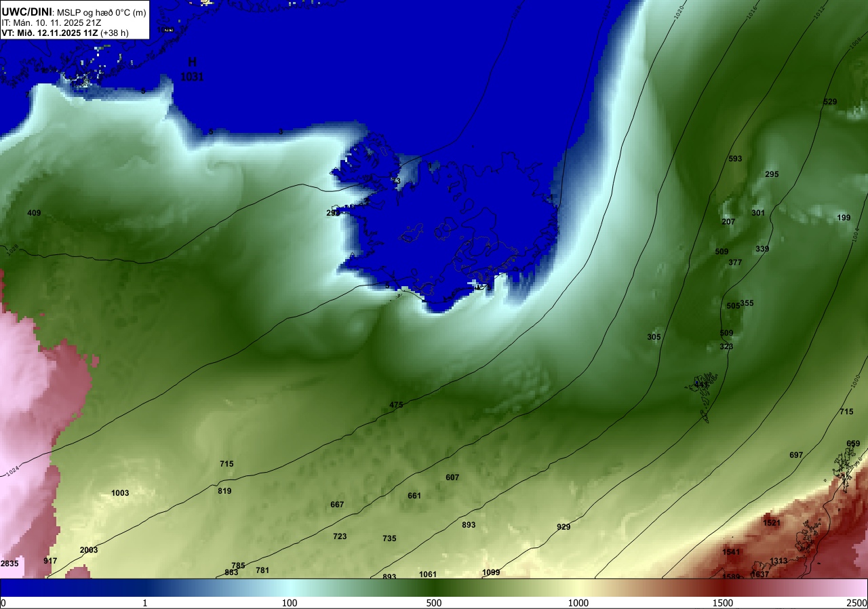Click the '305' height value
Viewport: 868px width, 609px height.
[x=654, y=337]
